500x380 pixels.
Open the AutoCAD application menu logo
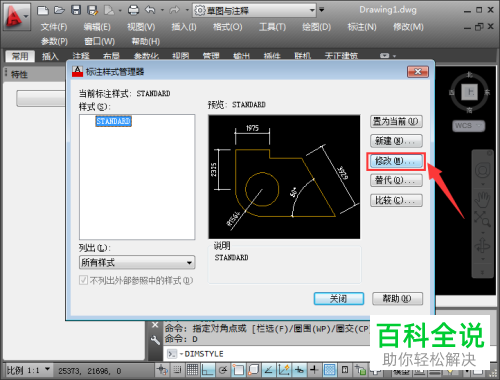point(16,17)
